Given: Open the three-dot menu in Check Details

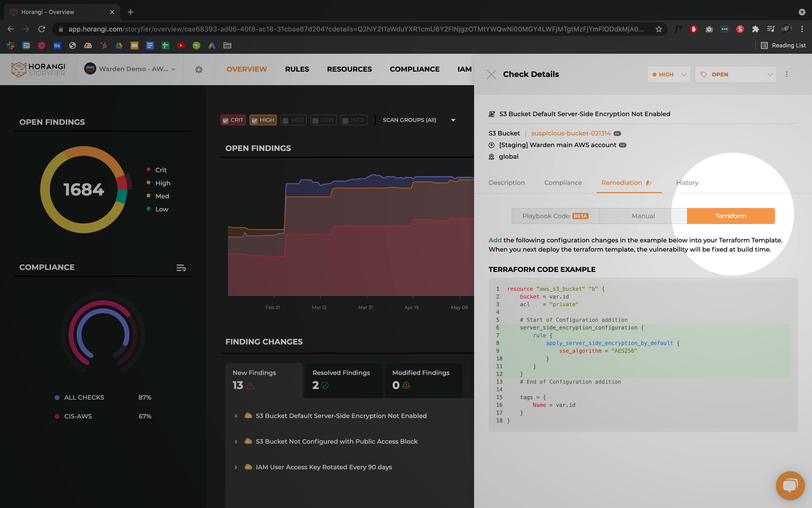Looking at the screenshot, I should 786,74.
